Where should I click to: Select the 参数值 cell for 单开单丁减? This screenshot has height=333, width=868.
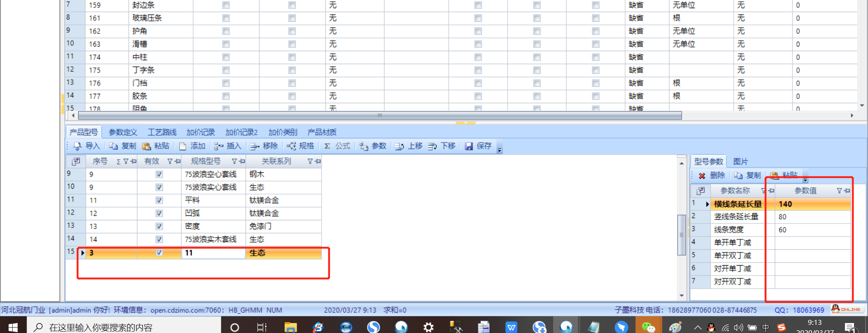pyautogui.click(x=812, y=243)
